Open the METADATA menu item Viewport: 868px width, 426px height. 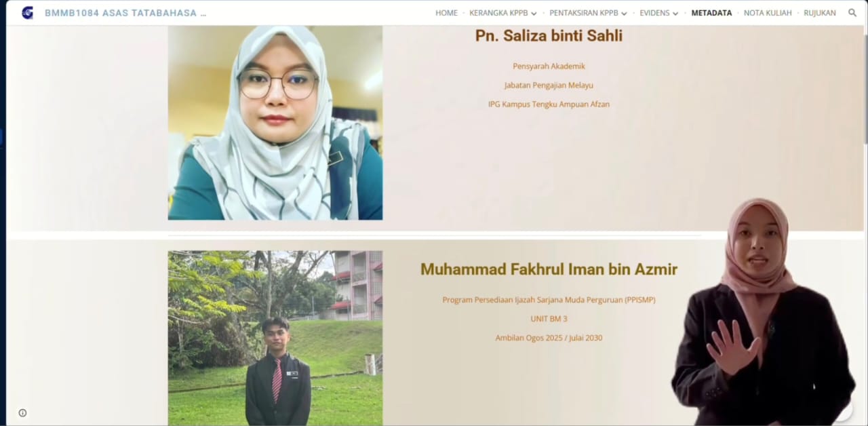click(x=711, y=13)
